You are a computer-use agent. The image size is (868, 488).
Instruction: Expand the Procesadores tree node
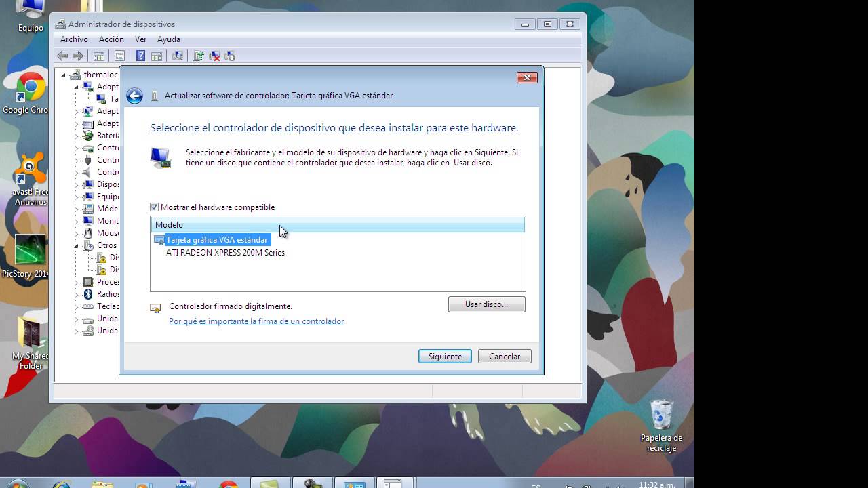tap(77, 282)
